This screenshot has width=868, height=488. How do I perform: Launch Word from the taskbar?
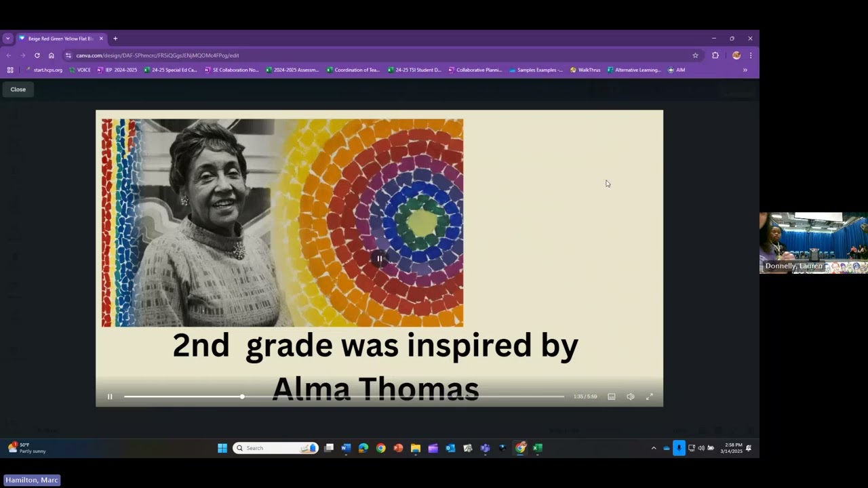coord(346,448)
